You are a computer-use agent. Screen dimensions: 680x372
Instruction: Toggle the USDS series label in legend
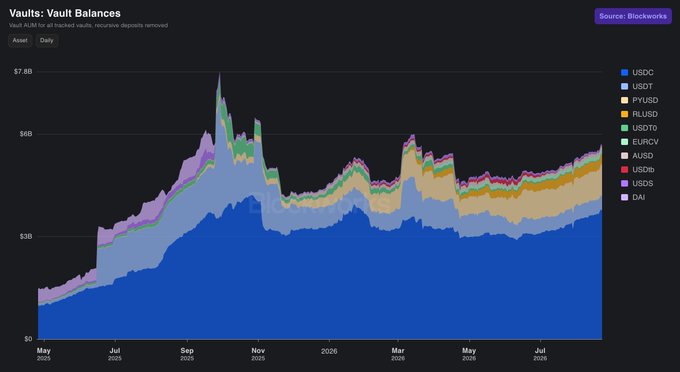(x=643, y=183)
